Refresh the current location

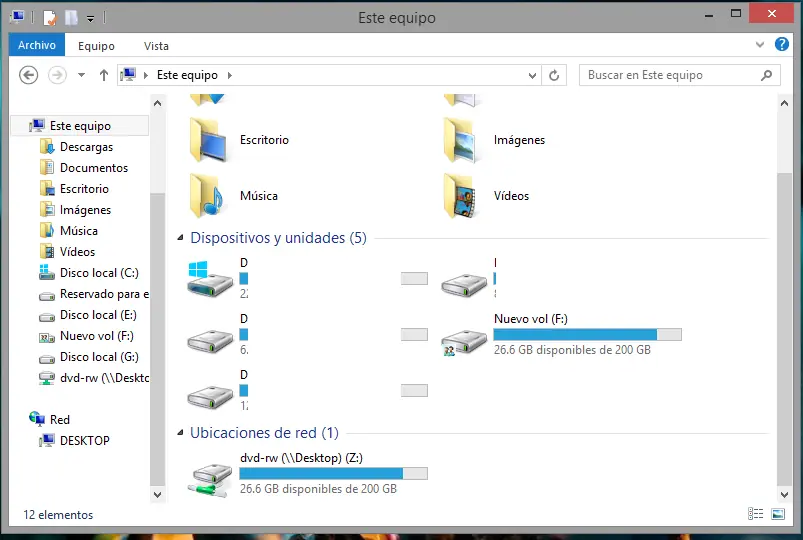[x=554, y=75]
